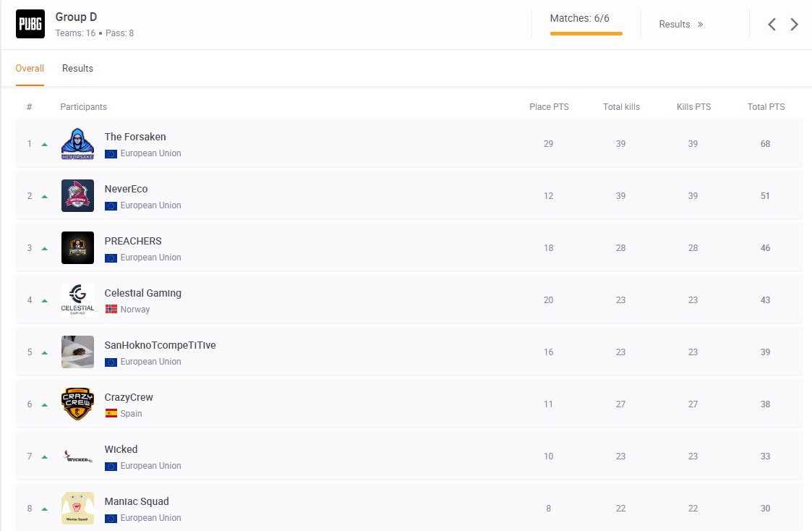The height and width of the screenshot is (531, 812).
Task: Open Results link with double chevron
Action: click(681, 25)
